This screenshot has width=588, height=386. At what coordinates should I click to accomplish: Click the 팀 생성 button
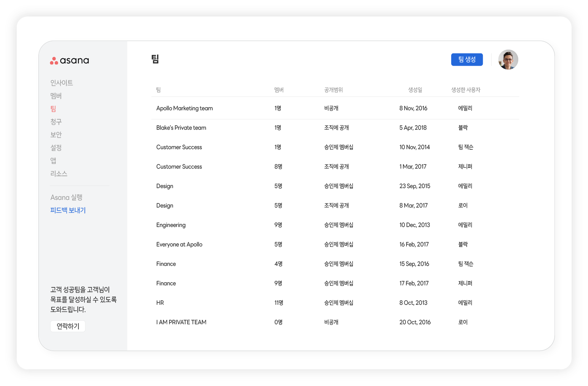[467, 60]
